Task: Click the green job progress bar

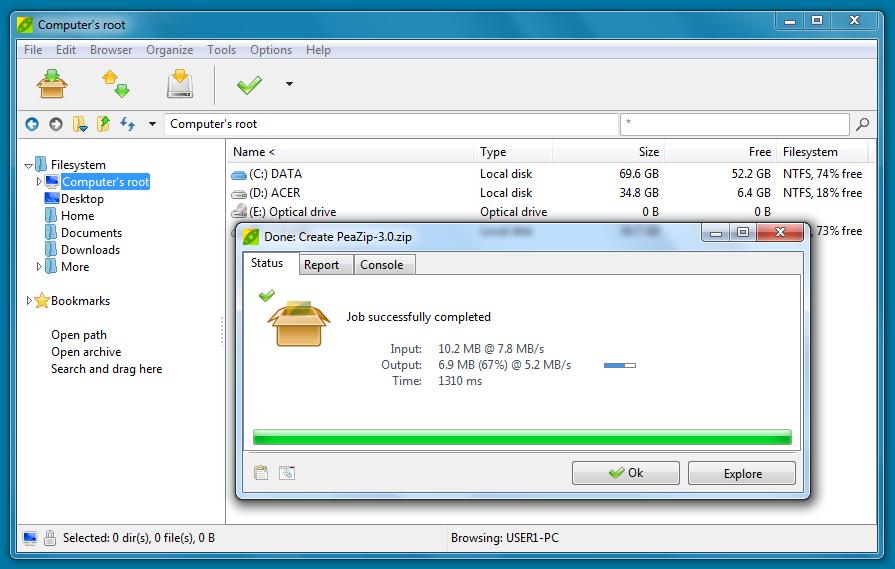Action: pyautogui.click(x=522, y=437)
